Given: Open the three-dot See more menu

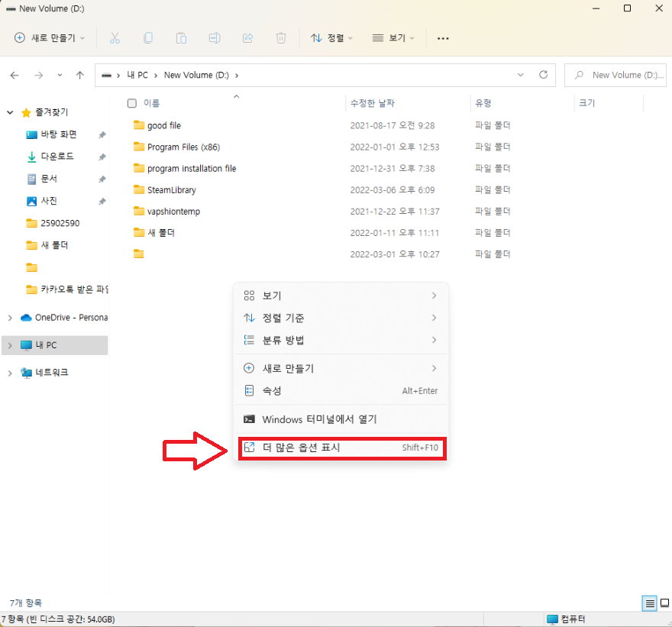Looking at the screenshot, I should pos(443,39).
